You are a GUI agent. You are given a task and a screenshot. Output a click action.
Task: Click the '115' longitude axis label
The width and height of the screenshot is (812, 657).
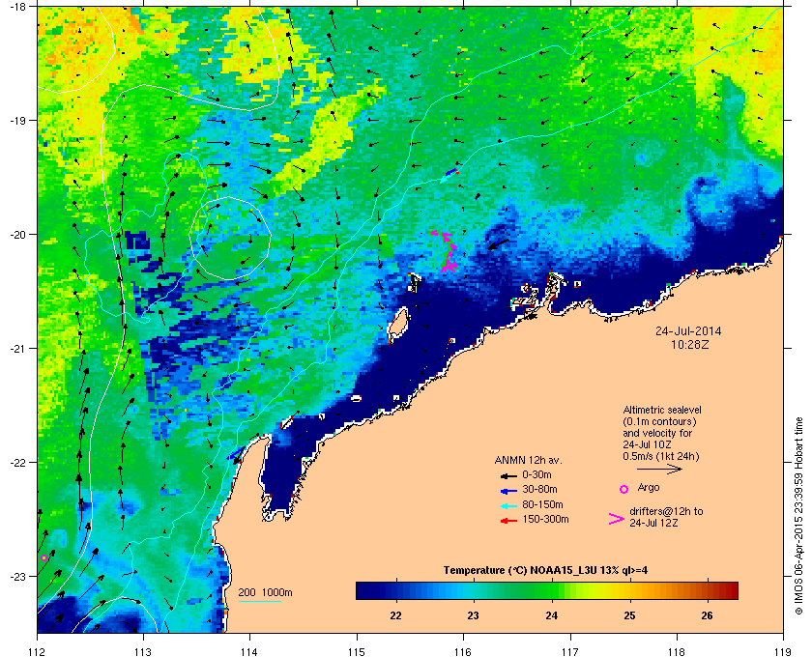[x=357, y=652]
